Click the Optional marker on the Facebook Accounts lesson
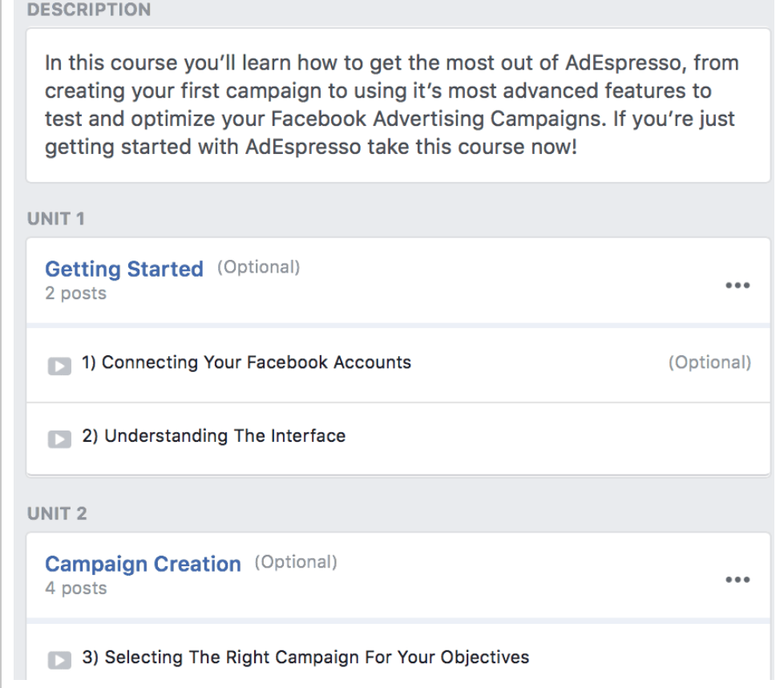 pos(709,362)
